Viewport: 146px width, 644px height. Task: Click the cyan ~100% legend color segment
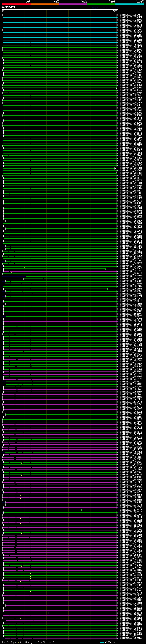pos(130,4)
